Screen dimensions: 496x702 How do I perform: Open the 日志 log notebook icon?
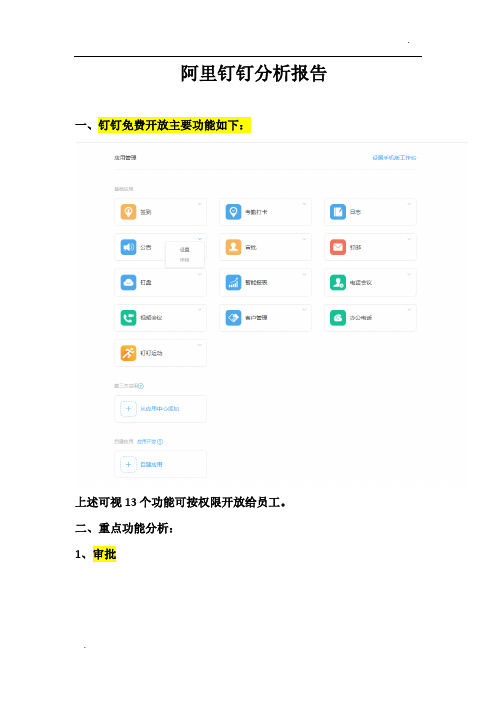[338, 212]
